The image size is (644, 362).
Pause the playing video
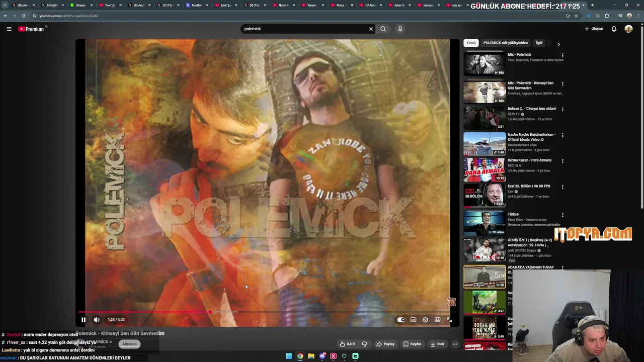(x=84, y=319)
